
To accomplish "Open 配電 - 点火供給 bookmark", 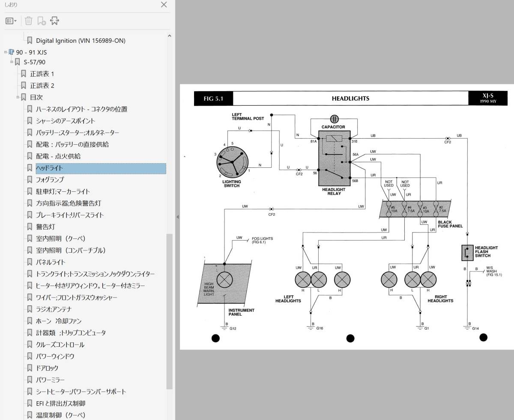I will pos(58,156).
